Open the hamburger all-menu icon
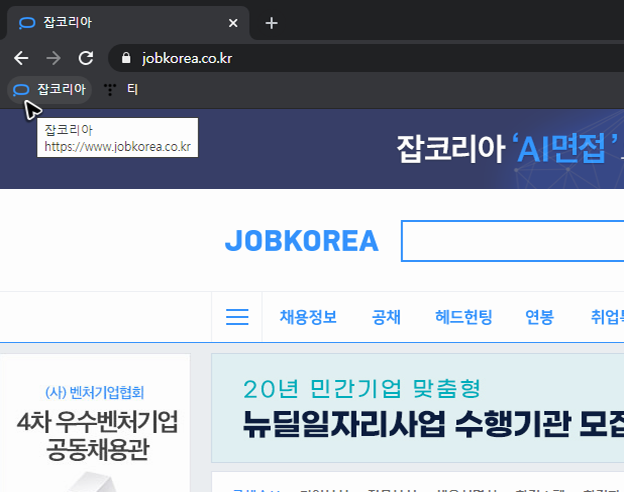The width and height of the screenshot is (624, 492). click(x=237, y=317)
